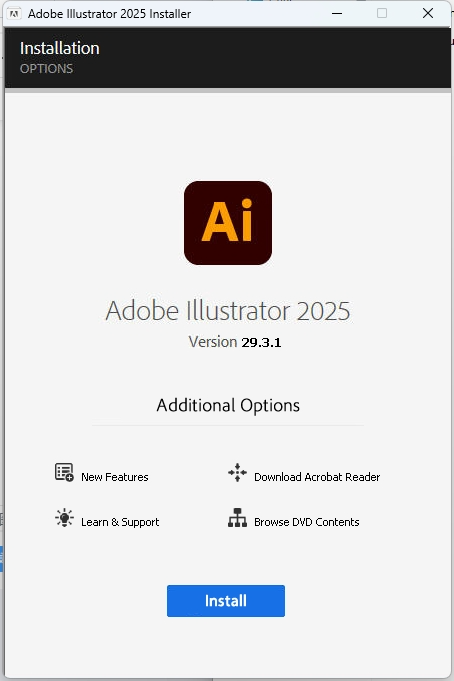Minimize the Illustrator 2025 Installer window
The width and height of the screenshot is (454, 681).
[337, 13]
